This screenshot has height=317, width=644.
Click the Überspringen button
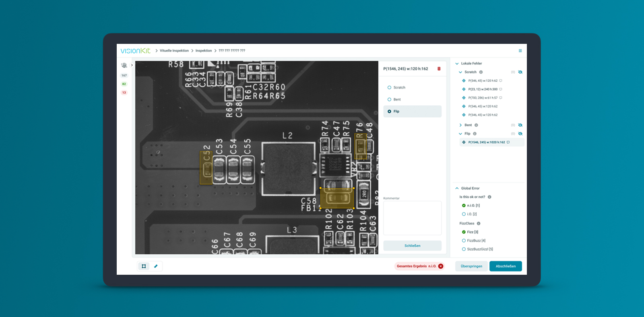click(x=471, y=266)
